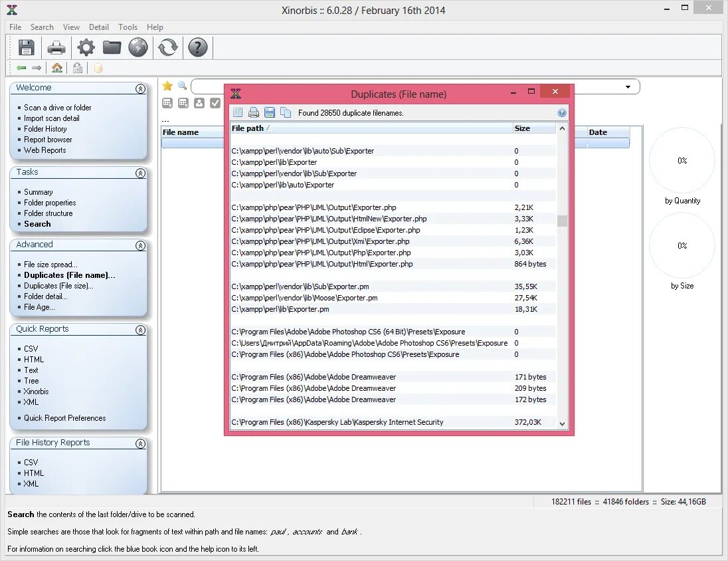
Task: Select the Kaspersky Internet Security row
Action: [393, 422]
